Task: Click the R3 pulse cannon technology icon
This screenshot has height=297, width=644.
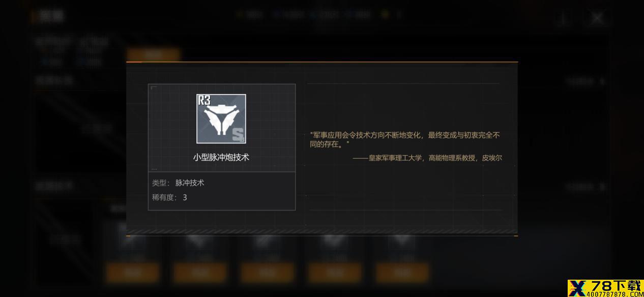Action: (221, 118)
